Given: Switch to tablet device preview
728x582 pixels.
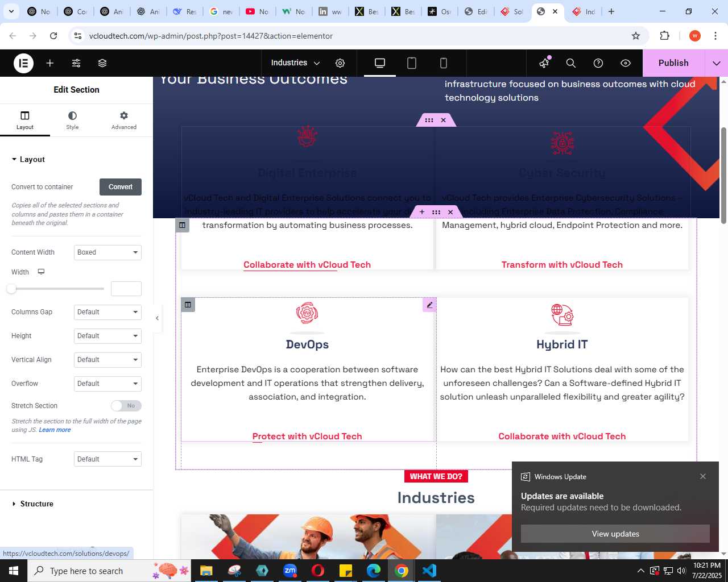Looking at the screenshot, I should click(x=412, y=63).
